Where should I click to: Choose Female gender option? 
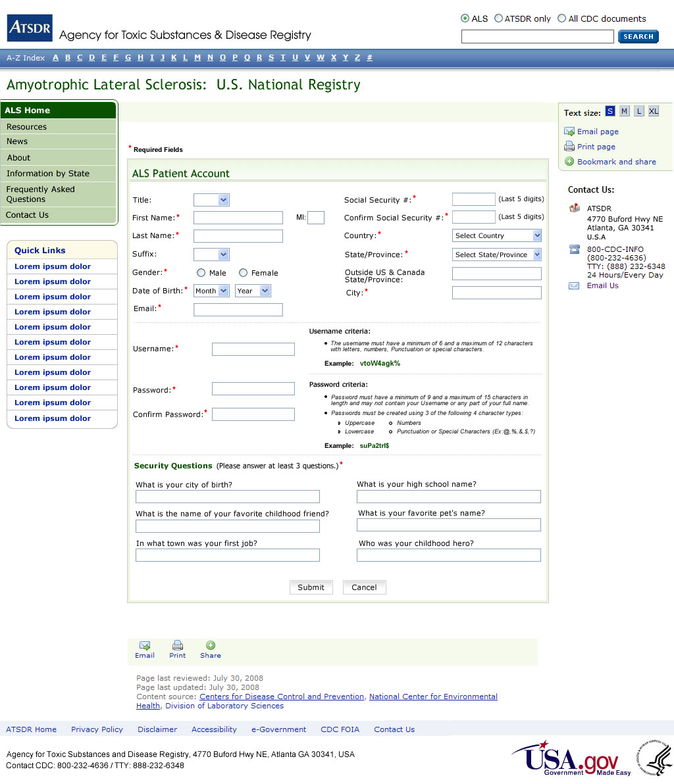coord(243,273)
